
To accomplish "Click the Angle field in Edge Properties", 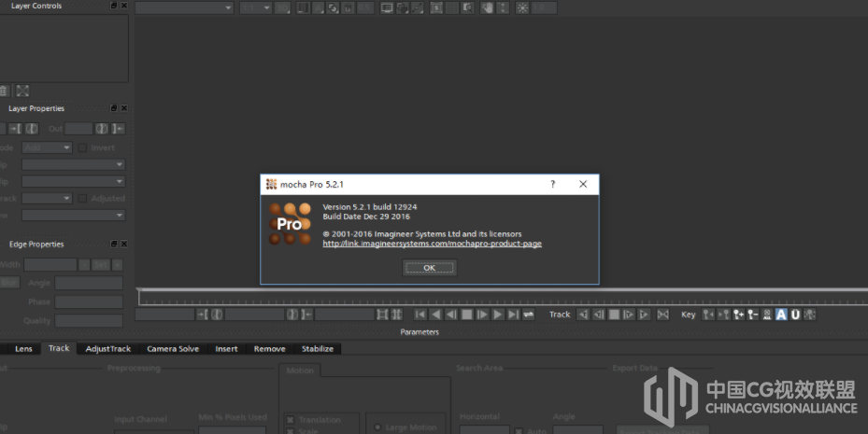I will tap(89, 283).
